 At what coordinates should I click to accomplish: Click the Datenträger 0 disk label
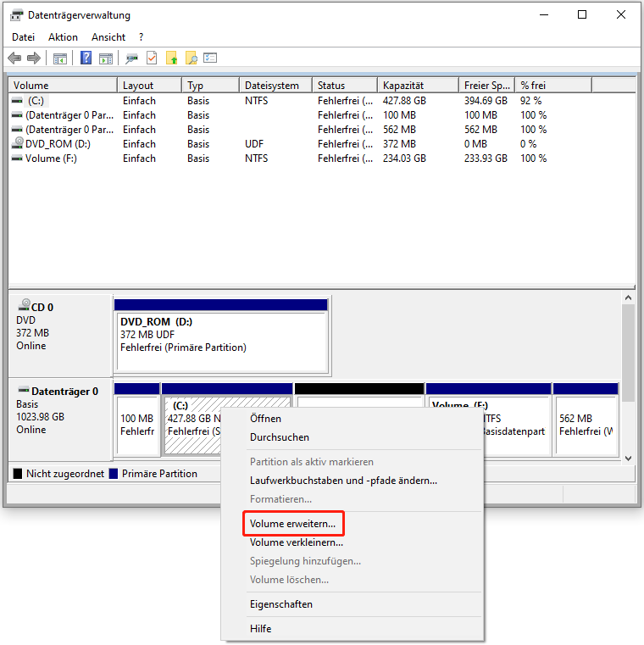point(64,392)
